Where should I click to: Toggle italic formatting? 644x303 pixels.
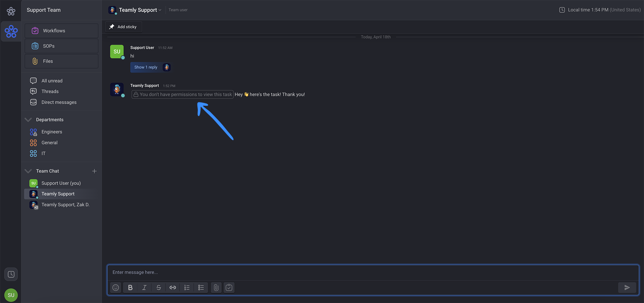pyautogui.click(x=144, y=287)
